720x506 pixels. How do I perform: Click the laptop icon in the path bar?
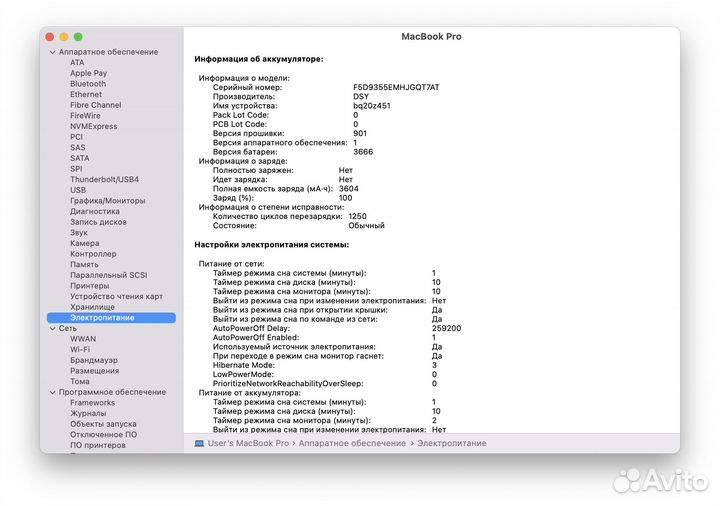(199, 442)
